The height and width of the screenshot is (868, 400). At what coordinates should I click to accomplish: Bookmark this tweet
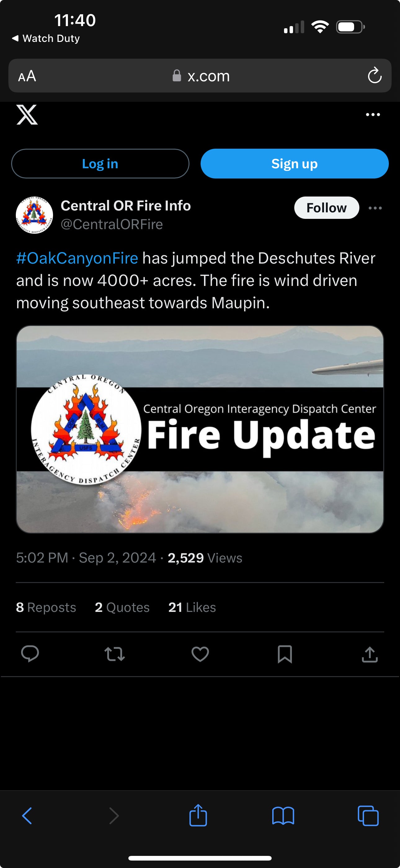click(285, 653)
